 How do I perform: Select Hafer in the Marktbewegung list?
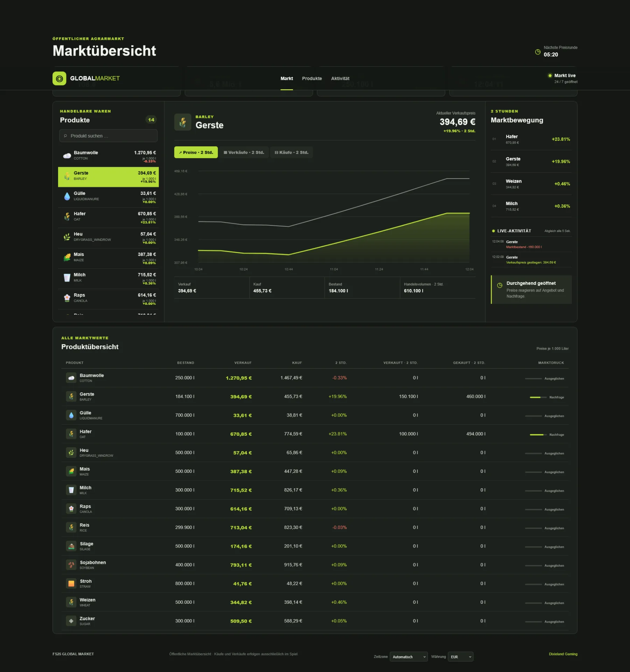pos(531,139)
